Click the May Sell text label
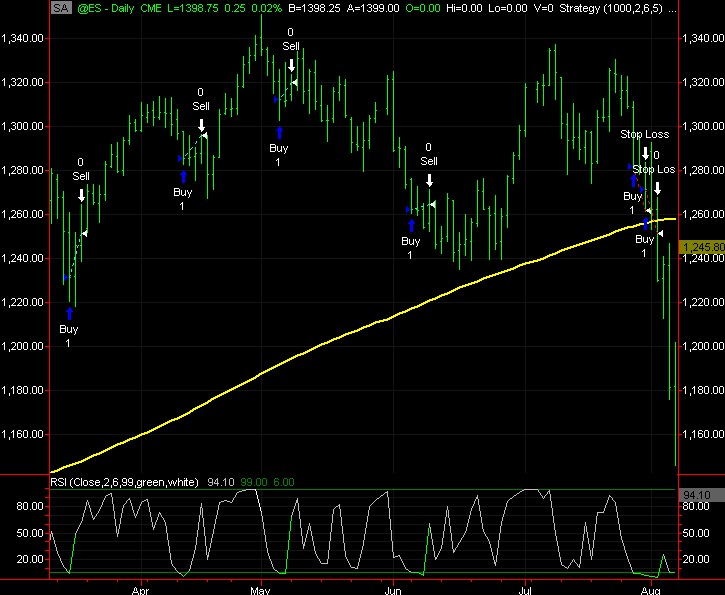Viewport: 725px width, 595px height. [291, 46]
